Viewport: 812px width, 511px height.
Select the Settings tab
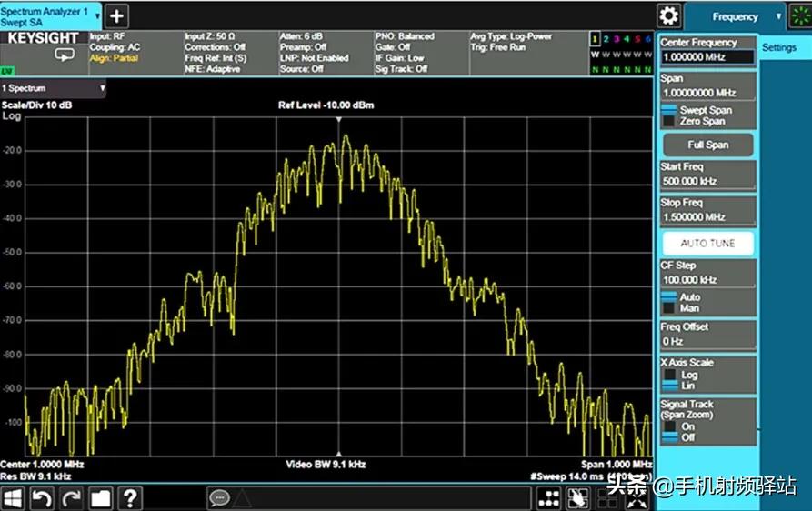(779, 47)
